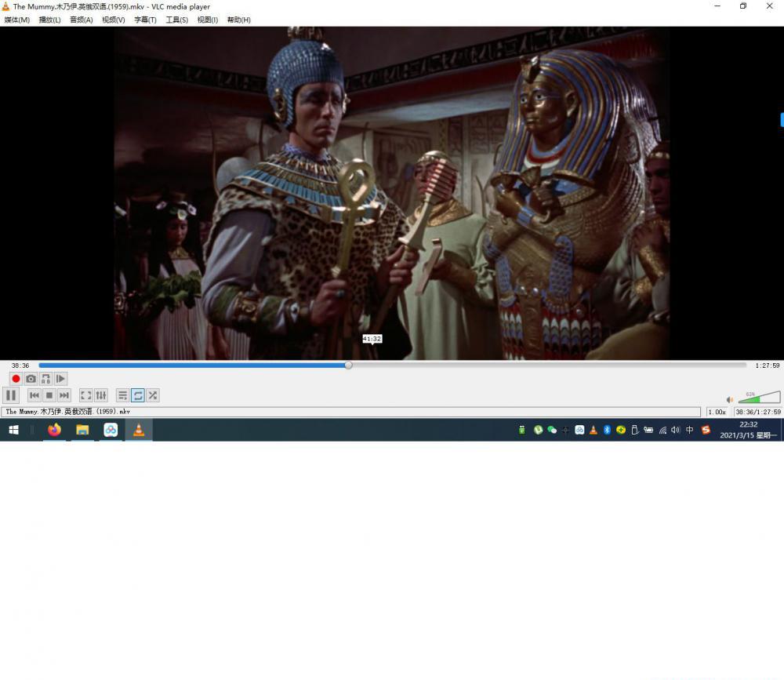Open the 视图(I) menu
Image resolution: width=784 pixels, height=680 pixels.
coord(208,20)
